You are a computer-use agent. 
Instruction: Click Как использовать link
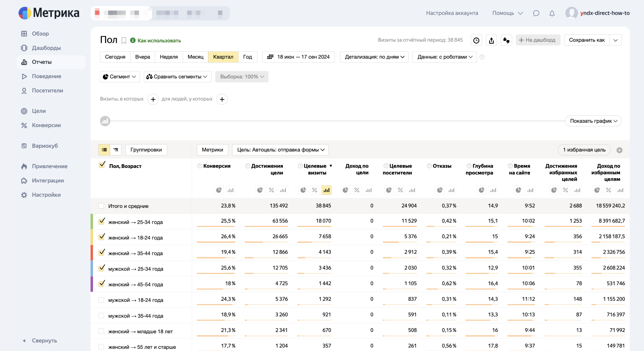159,41
